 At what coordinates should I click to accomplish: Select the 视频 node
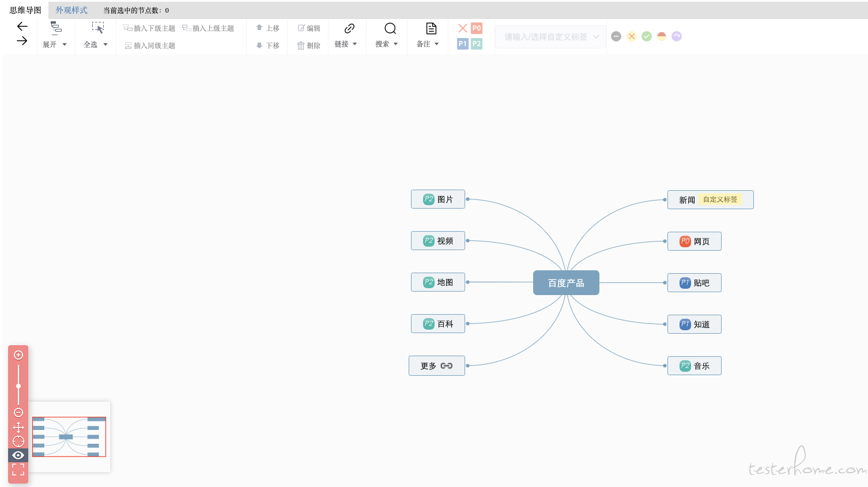tap(438, 241)
